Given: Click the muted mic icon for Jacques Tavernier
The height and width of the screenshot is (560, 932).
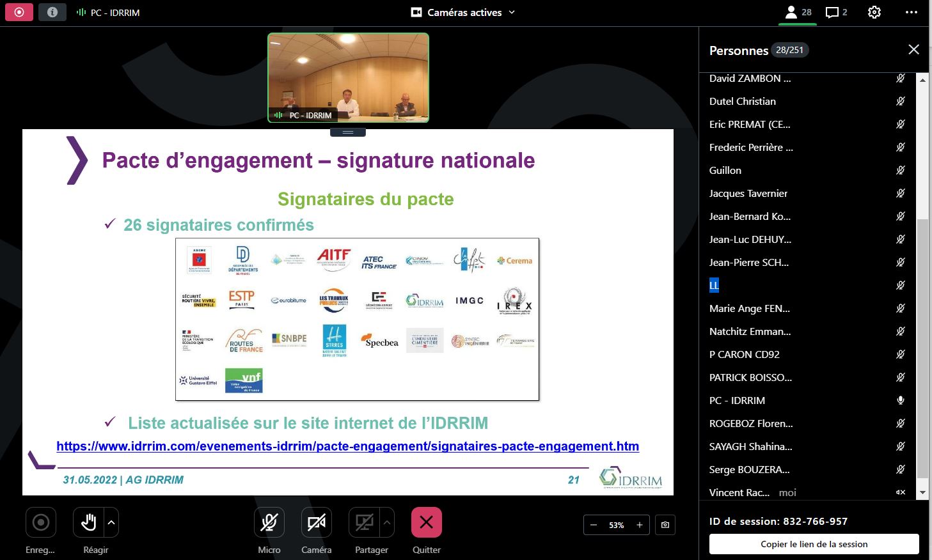Looking at the screenshot, I should 901,193.
